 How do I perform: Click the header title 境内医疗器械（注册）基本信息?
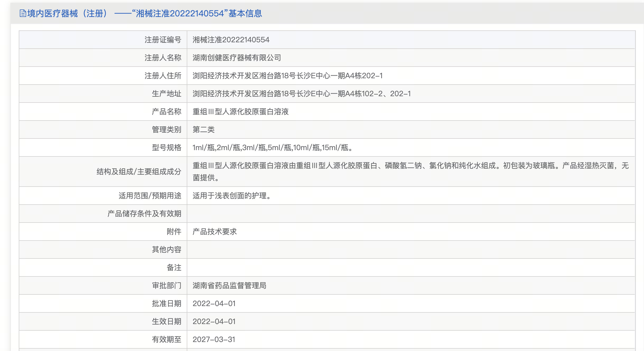(144, 13)
